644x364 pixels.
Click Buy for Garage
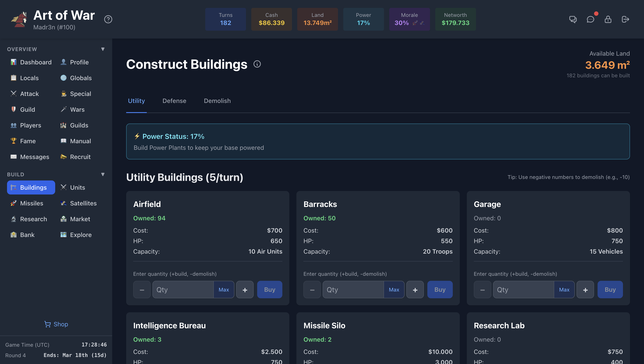click(x=610, y=290)
